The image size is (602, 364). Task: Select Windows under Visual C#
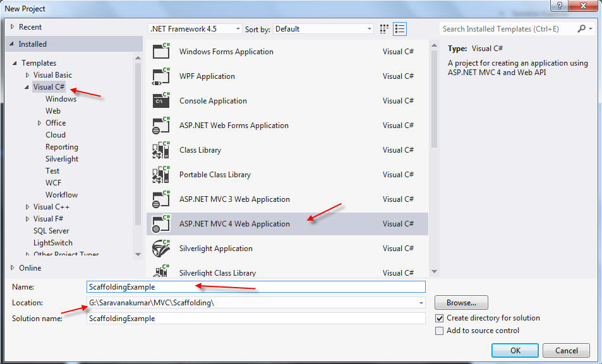click(x=61, y=99)
